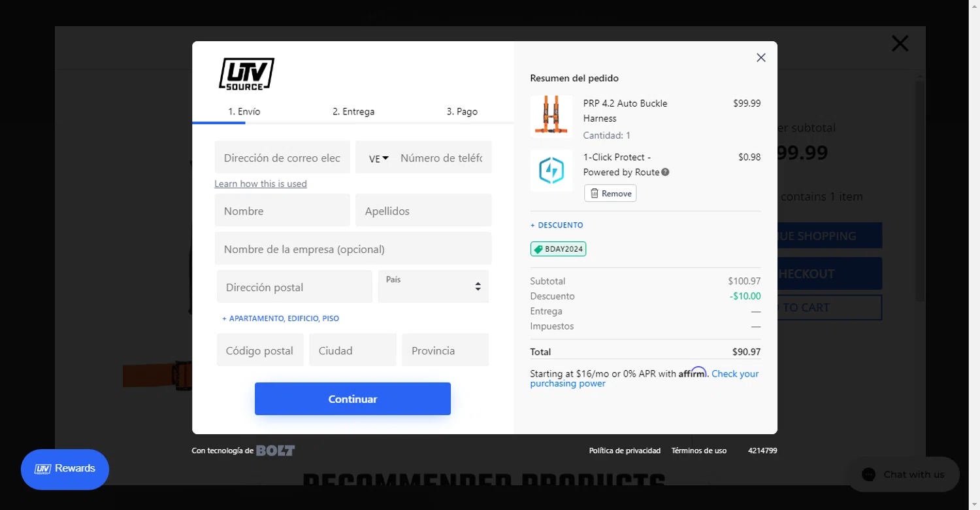
Task: Click the Route 1-Click Protect icon
Action: [x=551, y=171]
